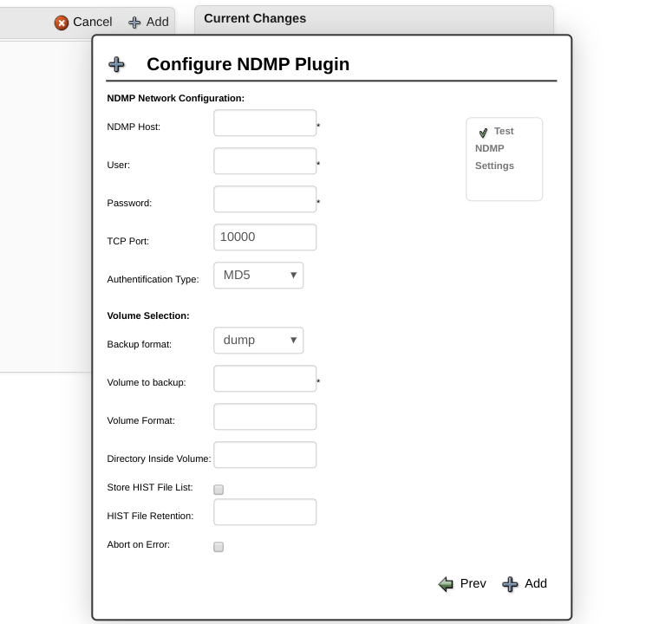Click the red Cancel icon behind the dialog
The image size is (672, 624).
point(62,23)
